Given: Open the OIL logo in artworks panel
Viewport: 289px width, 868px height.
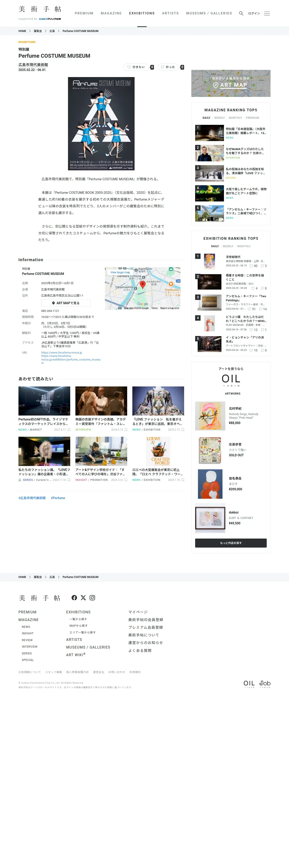Looking at the screenshot, I should pyautogui.click(x=231, y=380).
